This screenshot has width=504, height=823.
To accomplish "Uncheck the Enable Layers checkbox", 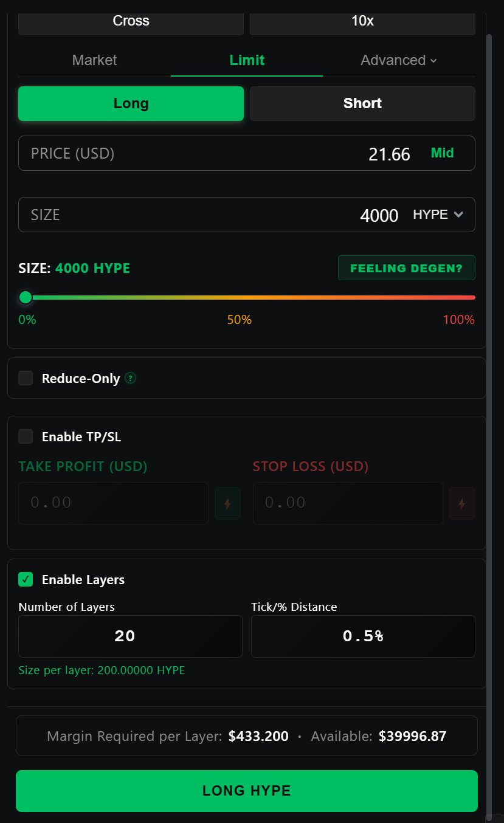I will click(x=26, y=579).
